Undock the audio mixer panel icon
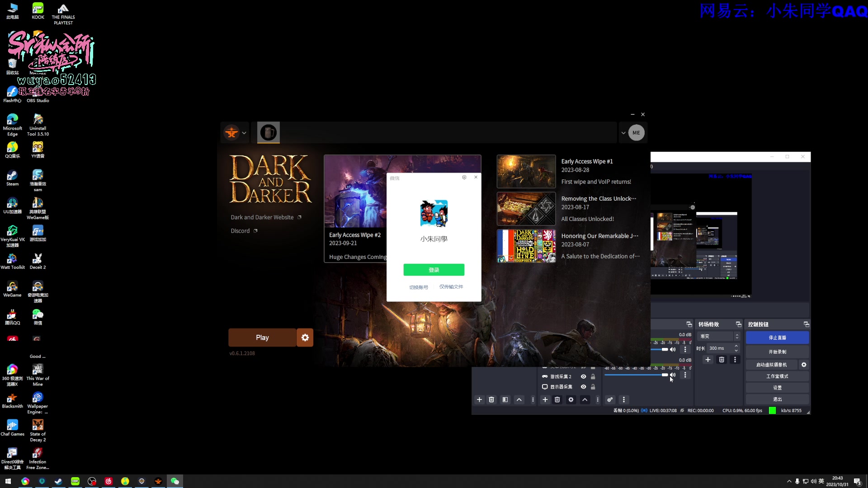Image resolution: width=868 pixels, height=488 pixels. click(689, 324)
